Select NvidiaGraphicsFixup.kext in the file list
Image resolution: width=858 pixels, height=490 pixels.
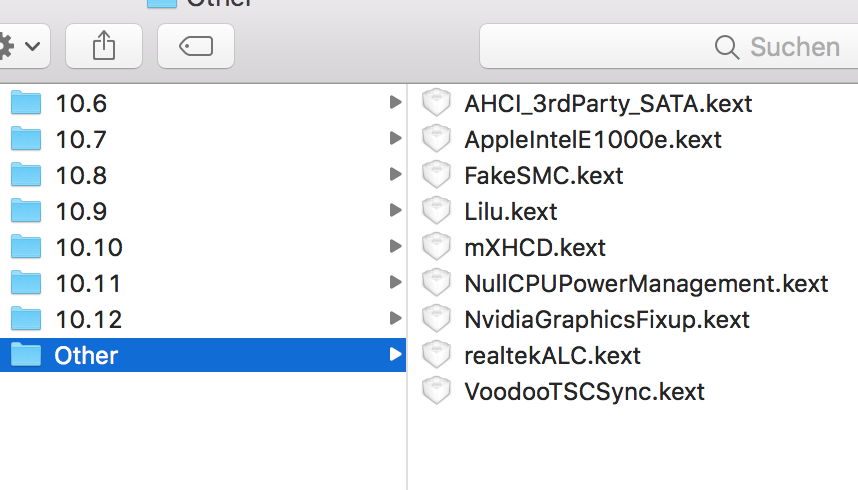[607, 319]
